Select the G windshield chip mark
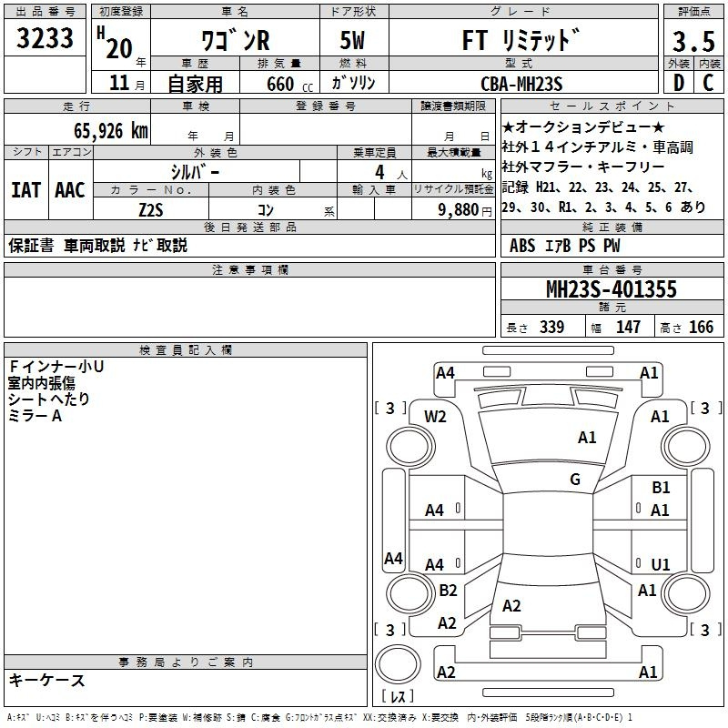The image size is (728, 728). (575, 480)
